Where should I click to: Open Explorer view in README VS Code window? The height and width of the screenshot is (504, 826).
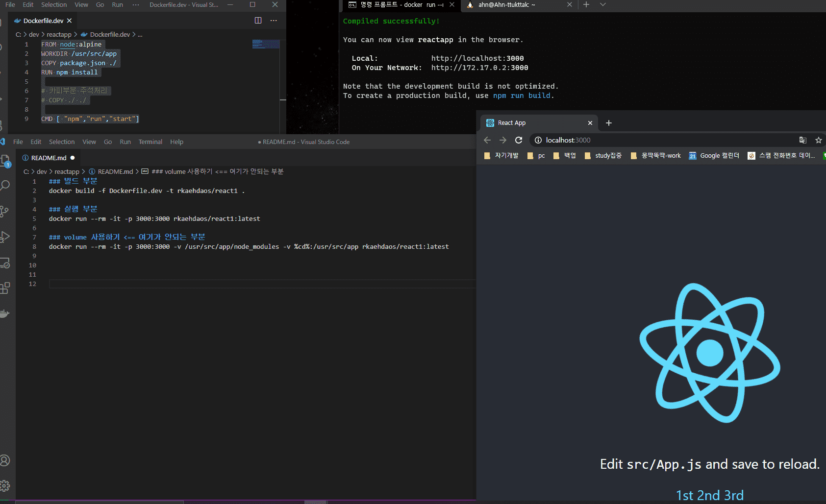coord(5,160)
